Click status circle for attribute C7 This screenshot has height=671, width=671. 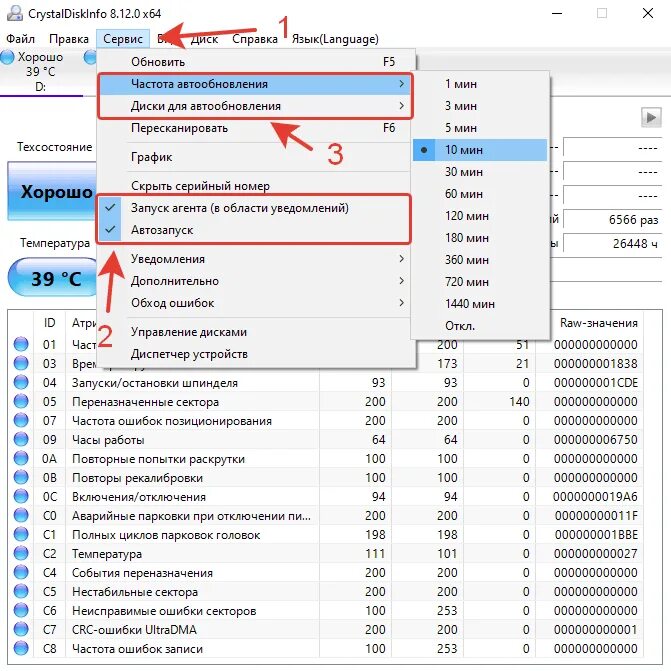tap(21, 629)
